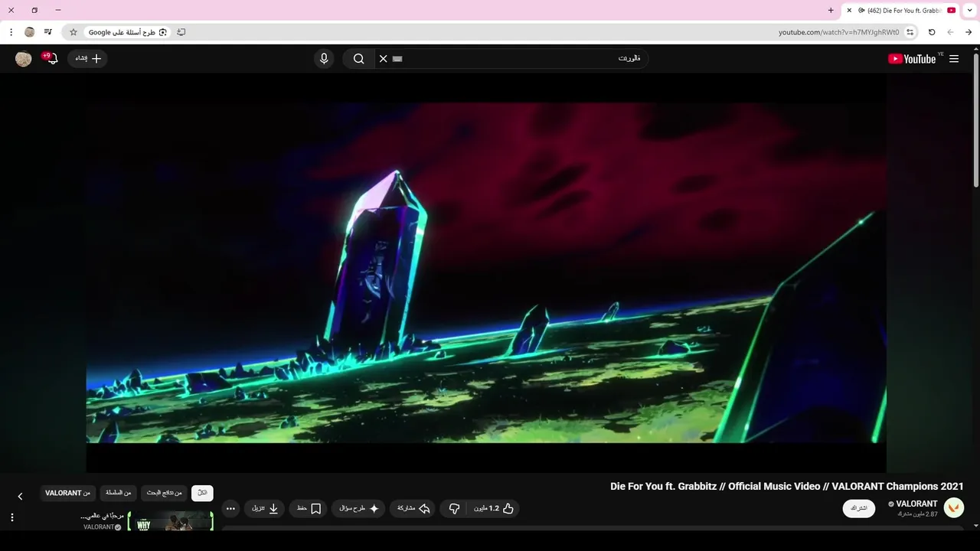
Task: Share the video (مشاركة)
Action: coord(413,508)
